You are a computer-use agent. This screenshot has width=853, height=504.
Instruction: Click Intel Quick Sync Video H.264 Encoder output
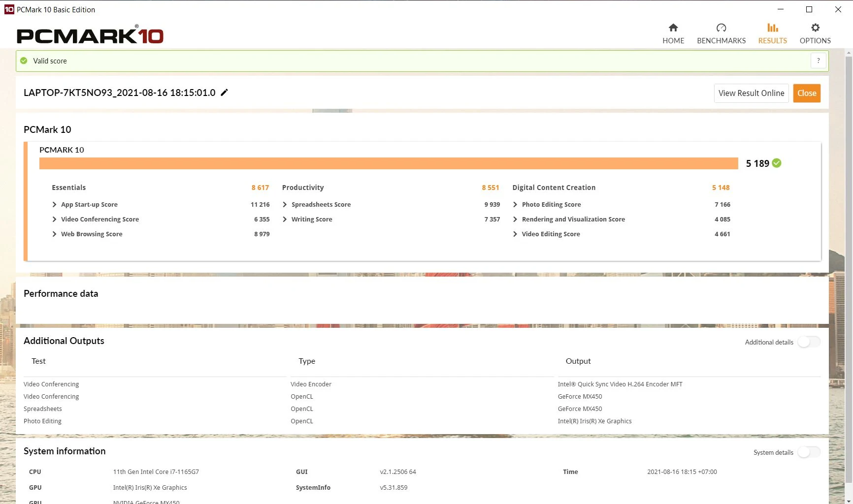tap(620, 384)
